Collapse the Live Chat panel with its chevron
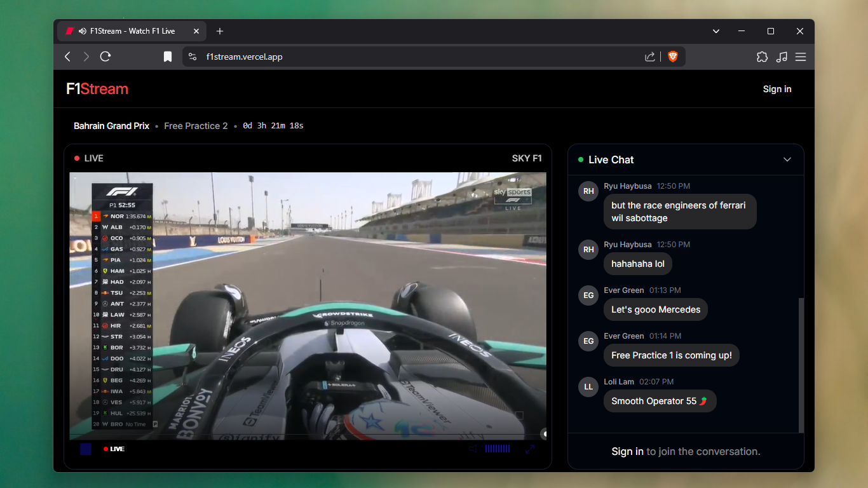The width and height of the screenshot is (868, 488). click(x=787, y=159)
